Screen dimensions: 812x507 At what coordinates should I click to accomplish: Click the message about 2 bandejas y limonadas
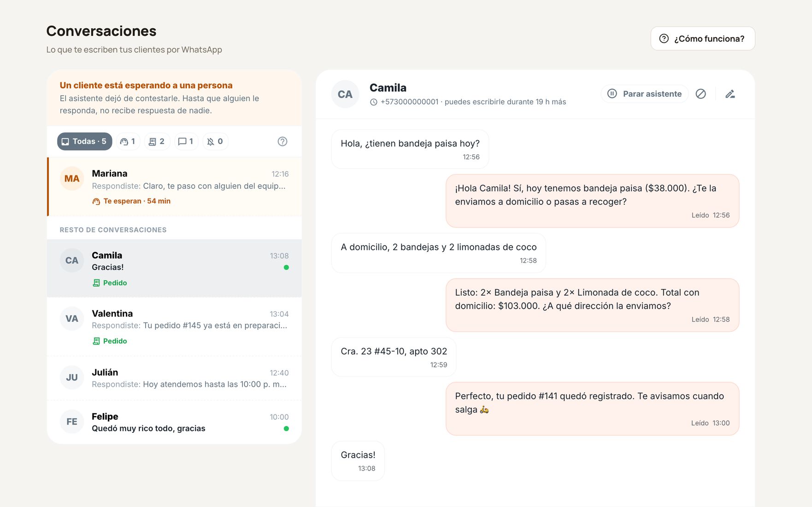coord(439,253)
